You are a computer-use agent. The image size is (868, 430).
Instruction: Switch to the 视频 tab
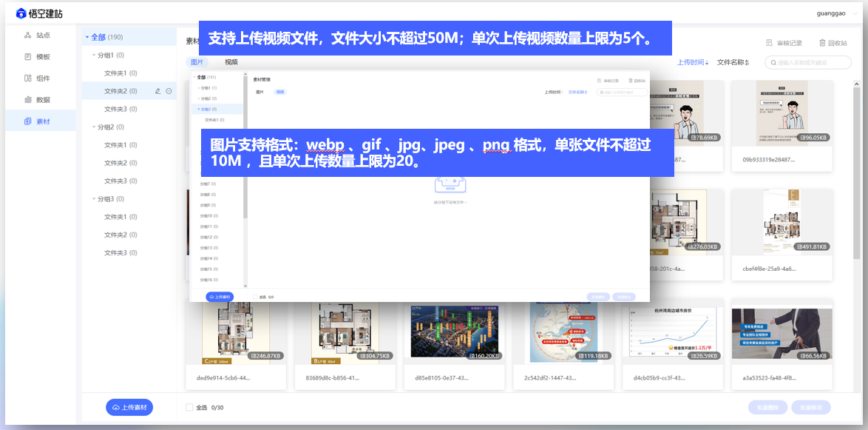click(x=231, y=62)
